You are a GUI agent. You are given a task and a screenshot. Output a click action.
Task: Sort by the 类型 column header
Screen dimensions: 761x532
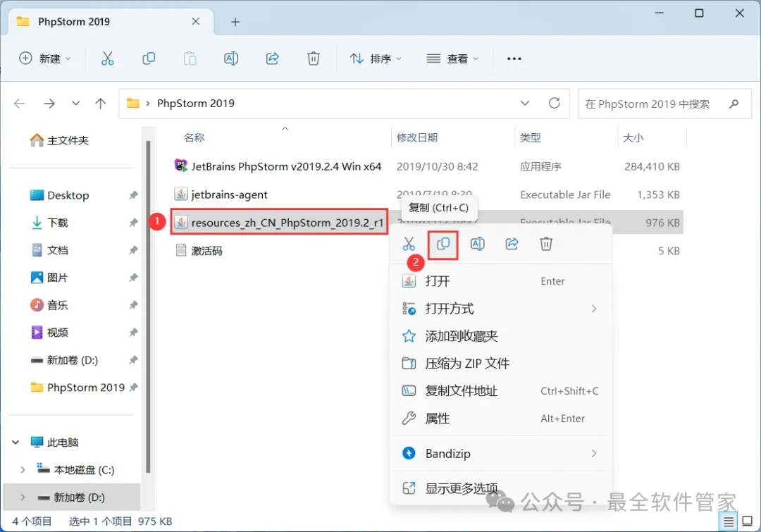530,138
